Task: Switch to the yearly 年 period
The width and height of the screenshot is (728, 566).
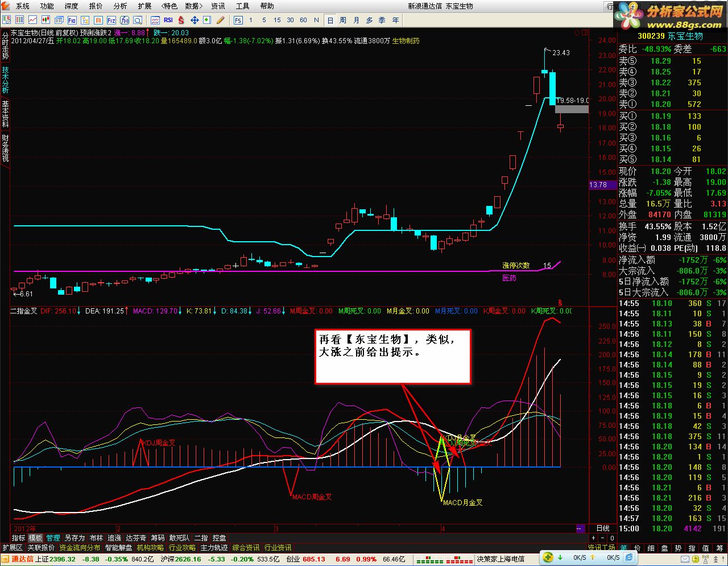Action: click(395, 20)
